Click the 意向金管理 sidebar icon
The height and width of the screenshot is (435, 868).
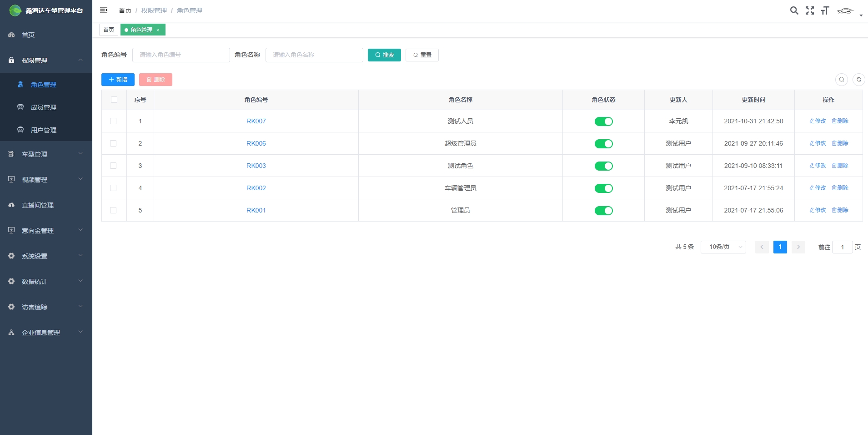[11, 230]
